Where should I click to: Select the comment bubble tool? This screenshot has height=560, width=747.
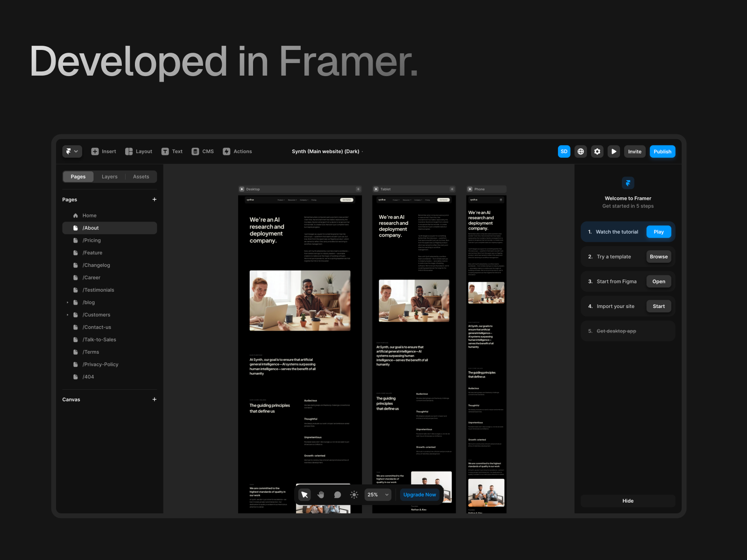coord(338,495)
